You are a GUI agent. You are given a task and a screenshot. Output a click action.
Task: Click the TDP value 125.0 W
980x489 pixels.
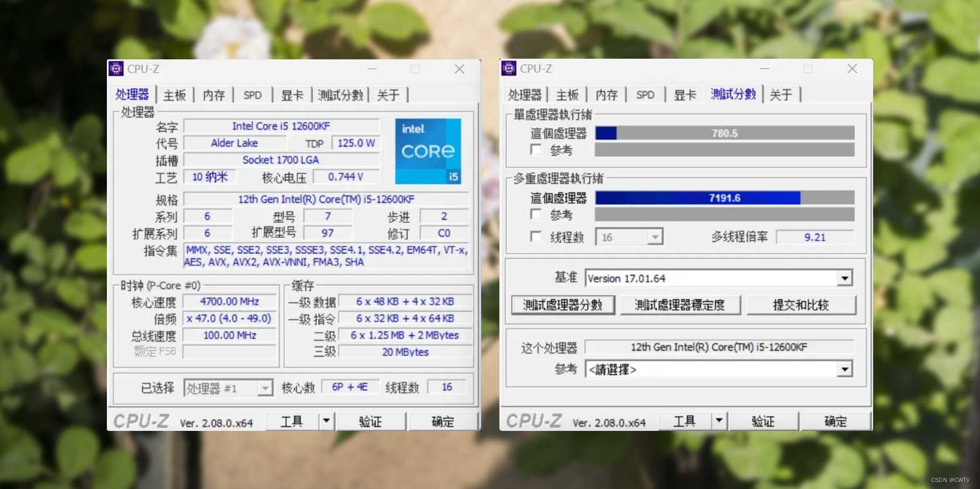tap(356, 143)
